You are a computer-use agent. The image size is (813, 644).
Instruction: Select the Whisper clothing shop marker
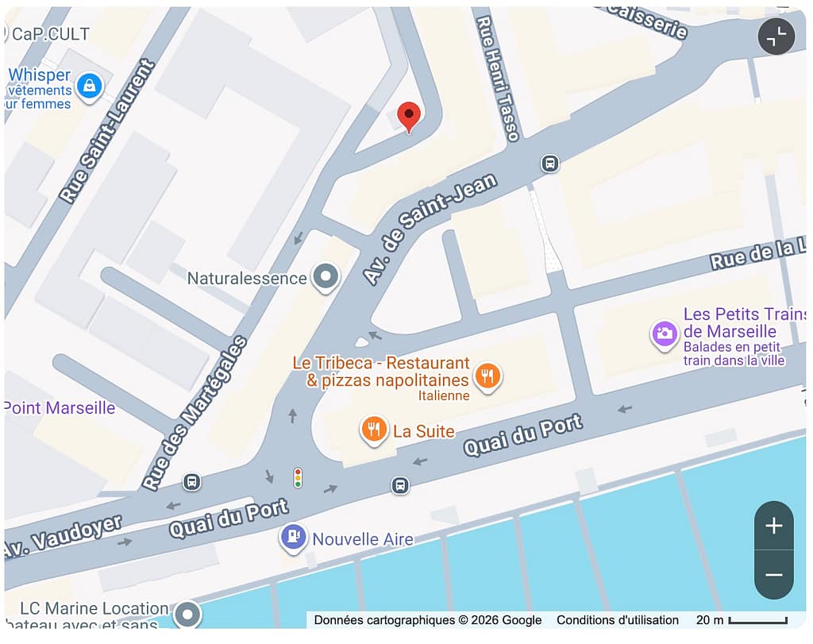point(89,87)
